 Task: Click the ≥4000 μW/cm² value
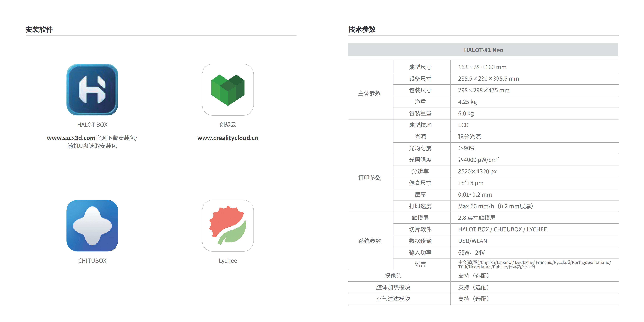click(479, 160)
